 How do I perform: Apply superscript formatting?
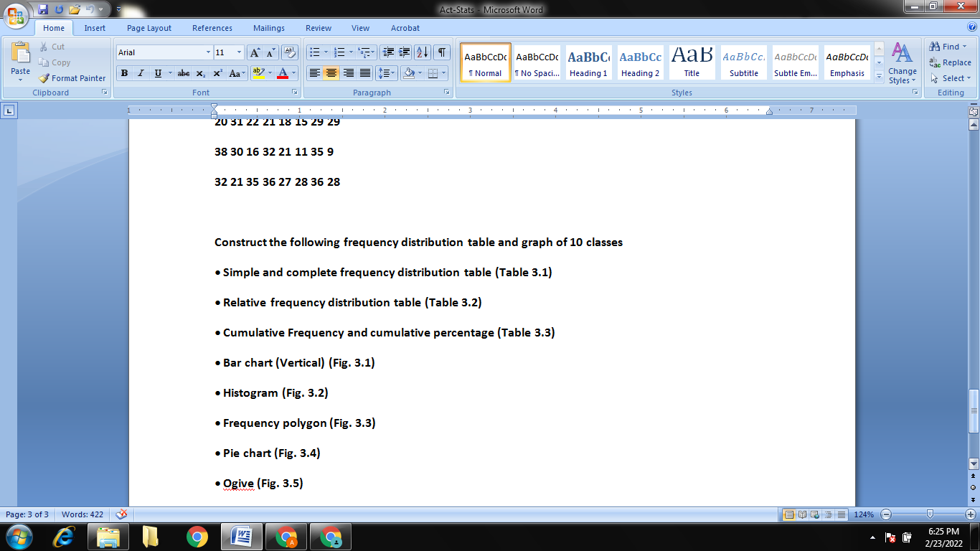pos(217,73)
